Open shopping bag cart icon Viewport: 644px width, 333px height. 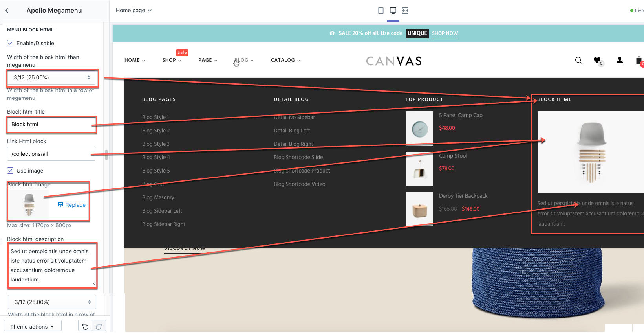tap(639, 61)
